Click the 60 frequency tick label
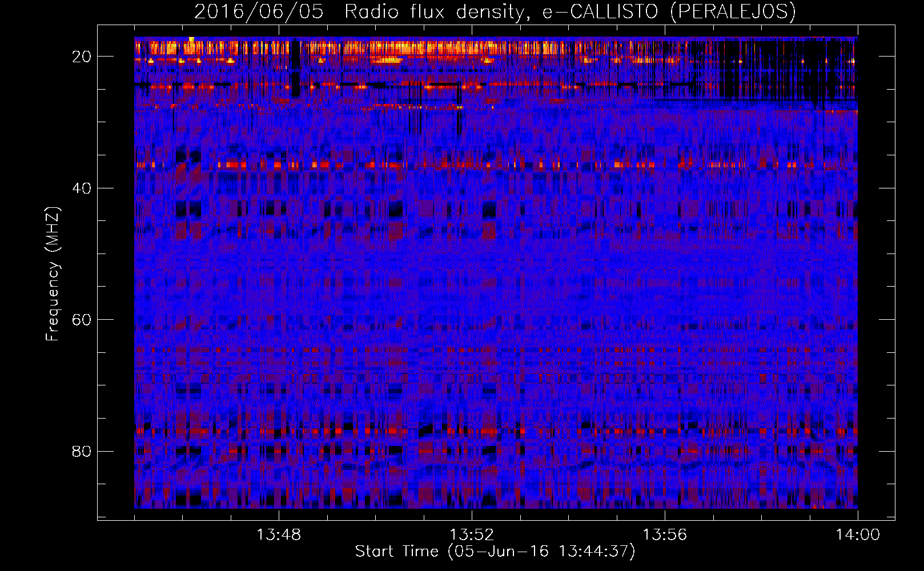The width and height of the screenshot is (924, 571). [82, 319]
